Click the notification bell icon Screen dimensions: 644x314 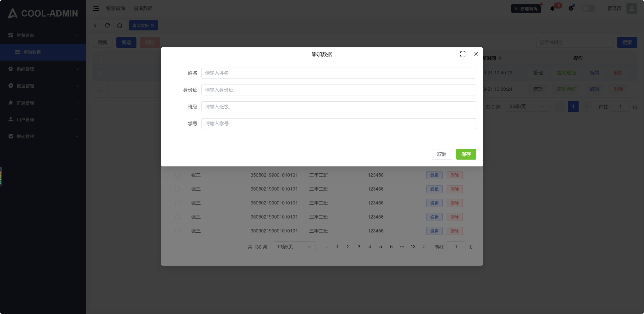tap(552, 8)
